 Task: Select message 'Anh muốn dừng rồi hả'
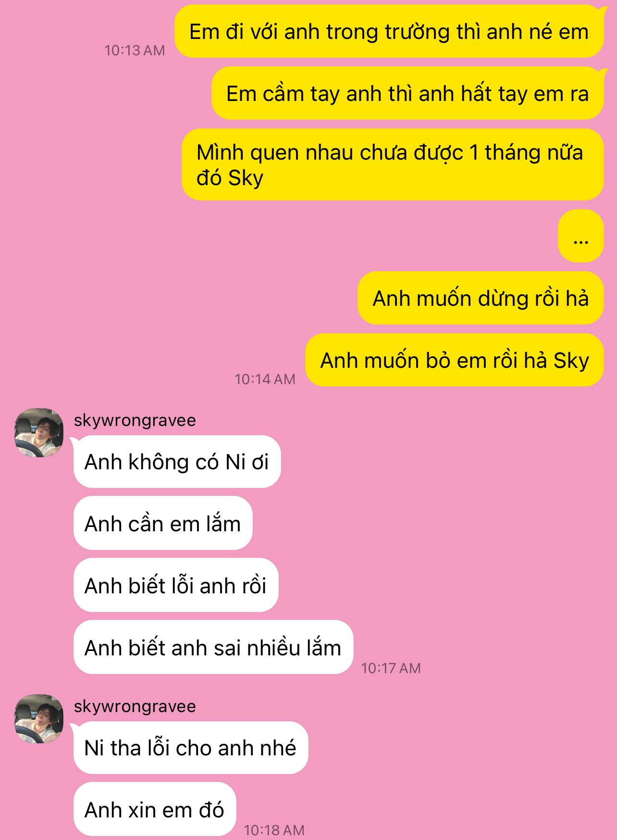(x=481, y=298)
